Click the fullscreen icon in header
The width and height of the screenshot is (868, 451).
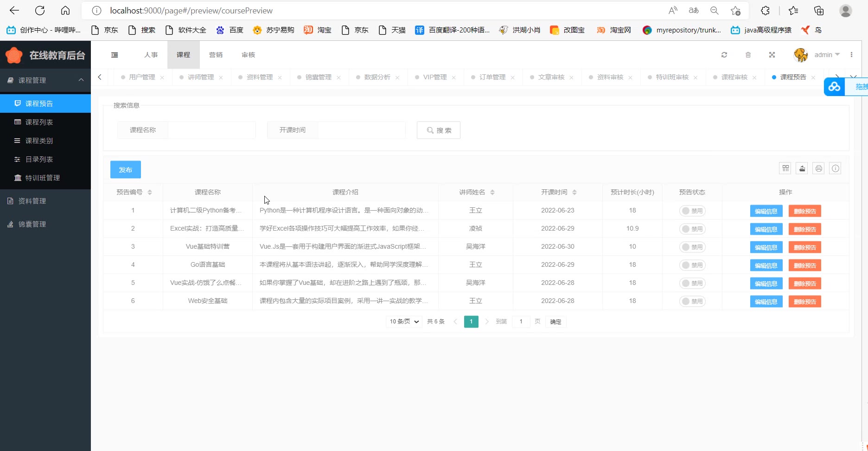click(x=772, y=55)
